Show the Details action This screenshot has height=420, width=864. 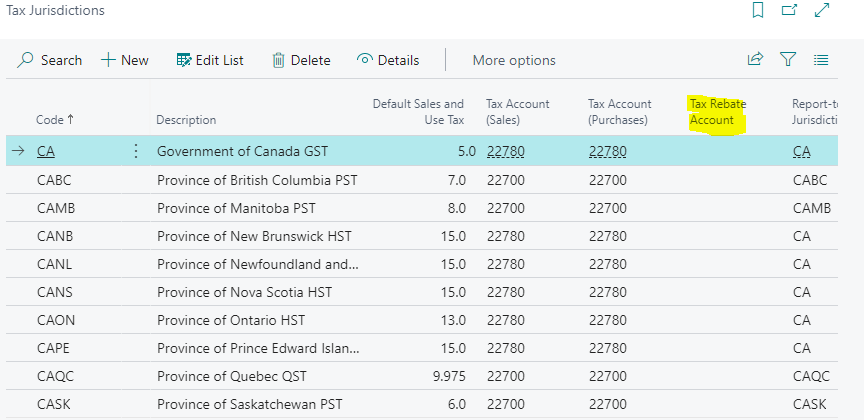coord(388,60)
